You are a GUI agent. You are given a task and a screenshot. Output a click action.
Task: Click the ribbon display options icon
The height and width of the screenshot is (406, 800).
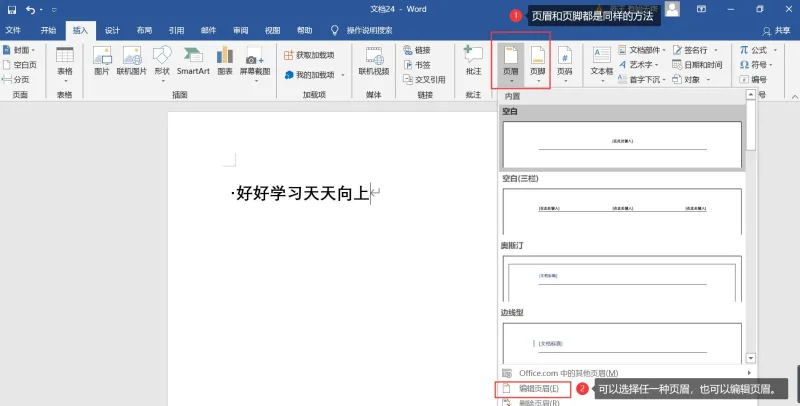pyautogui.click(x=702, y=9)
